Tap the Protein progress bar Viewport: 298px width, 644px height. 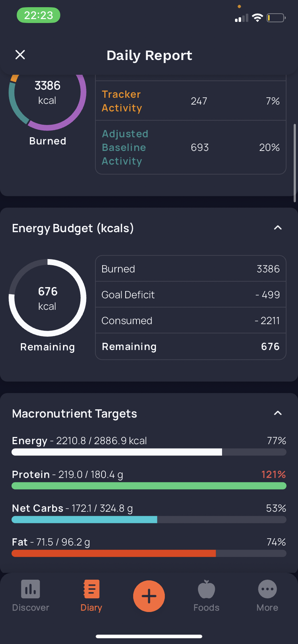(x=149, y=486)
